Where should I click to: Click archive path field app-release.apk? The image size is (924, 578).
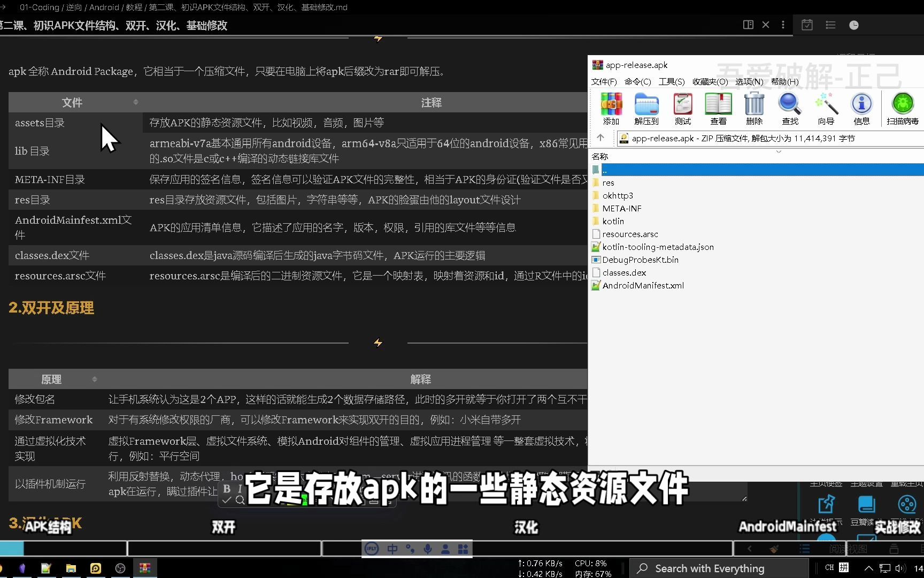(x=770, y=138)
